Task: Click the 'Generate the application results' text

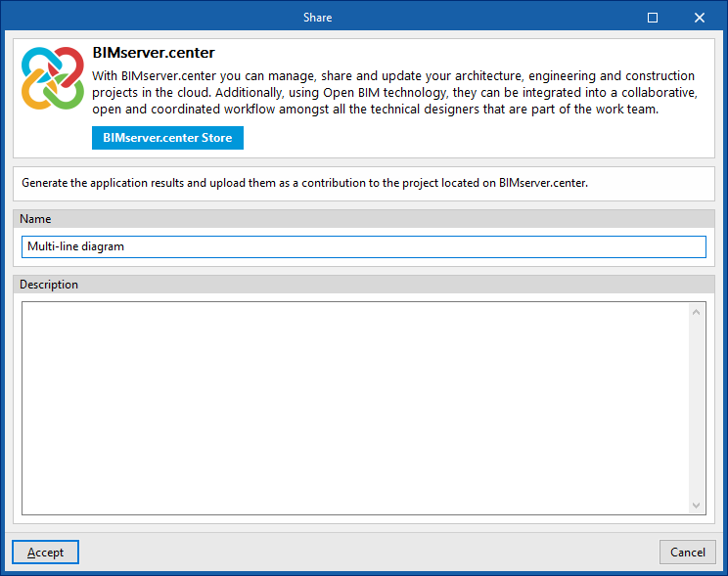Action: pyautogui.click(x=304, y=183)
